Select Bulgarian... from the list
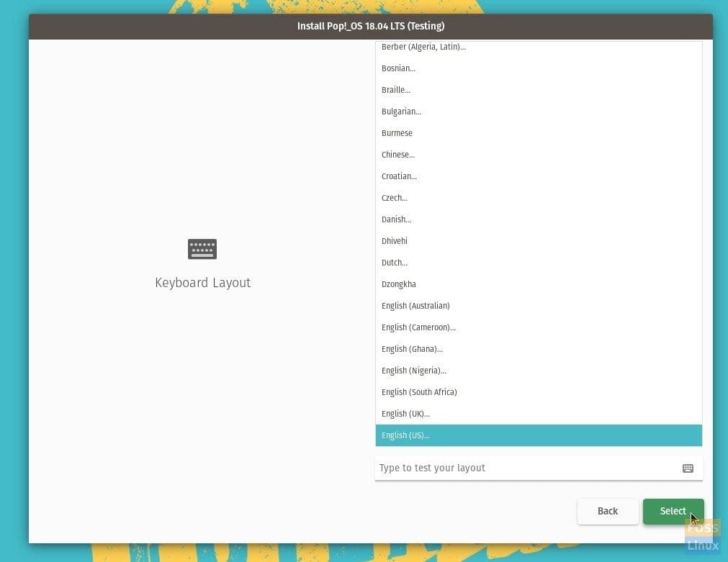This screenshot has height=562, width=728. [539, 112]
